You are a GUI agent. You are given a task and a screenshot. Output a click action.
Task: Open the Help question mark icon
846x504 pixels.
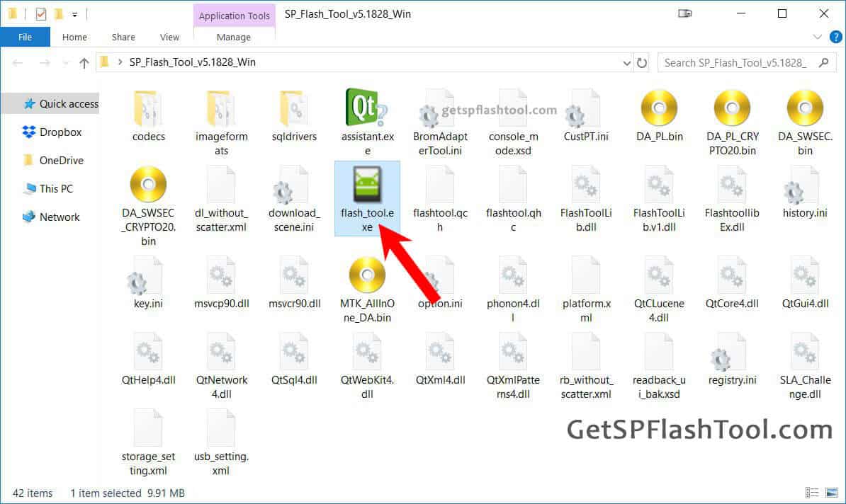(836, 37)
